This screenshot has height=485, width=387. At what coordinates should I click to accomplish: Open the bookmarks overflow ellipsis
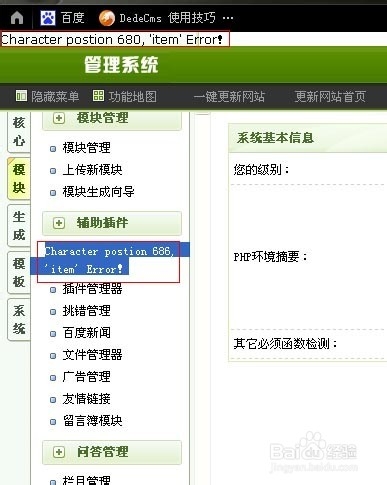pyautogui.click(x=228, y=18)
